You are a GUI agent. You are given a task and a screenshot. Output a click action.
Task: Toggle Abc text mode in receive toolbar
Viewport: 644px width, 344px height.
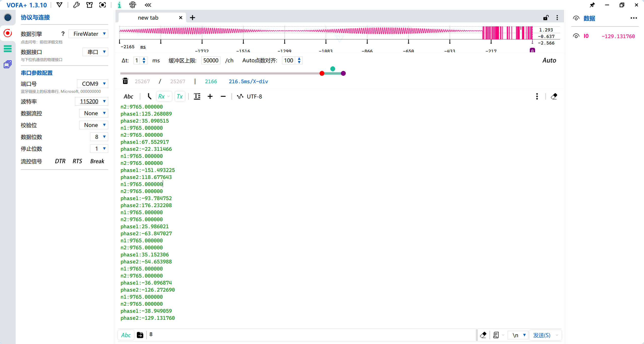pos(128,97)
